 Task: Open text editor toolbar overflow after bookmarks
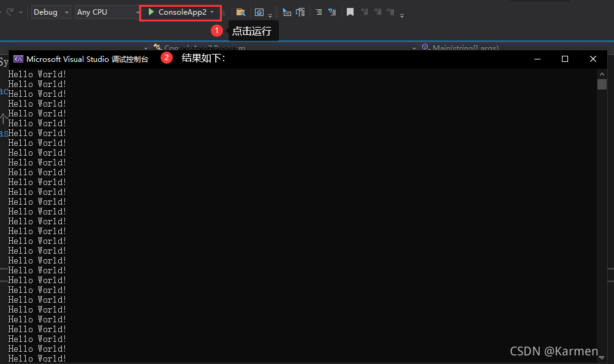402,15
